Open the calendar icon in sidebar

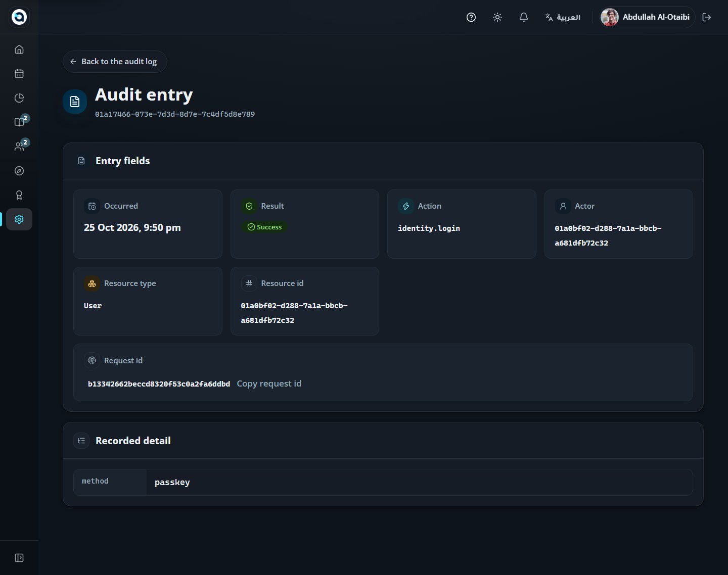click(19, 74)
